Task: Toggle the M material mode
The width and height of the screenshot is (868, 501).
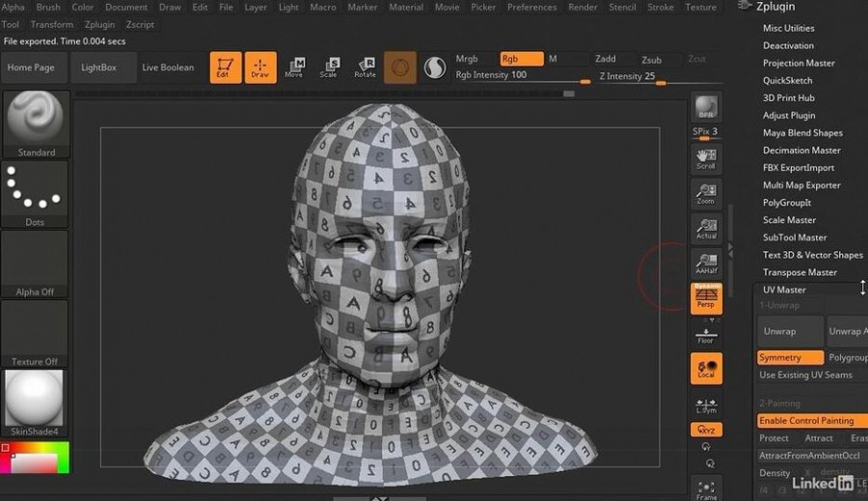Action: click(x=553, y=59)
